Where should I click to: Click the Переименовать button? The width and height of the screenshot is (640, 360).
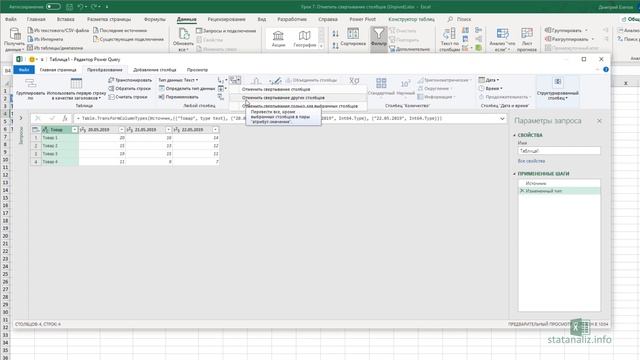[178, 97]
